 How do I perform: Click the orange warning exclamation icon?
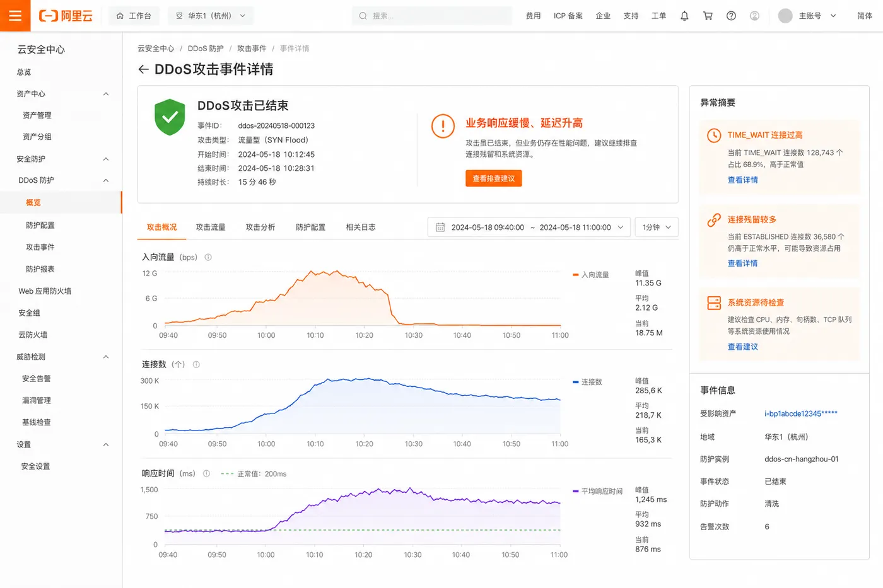[443, 126]
